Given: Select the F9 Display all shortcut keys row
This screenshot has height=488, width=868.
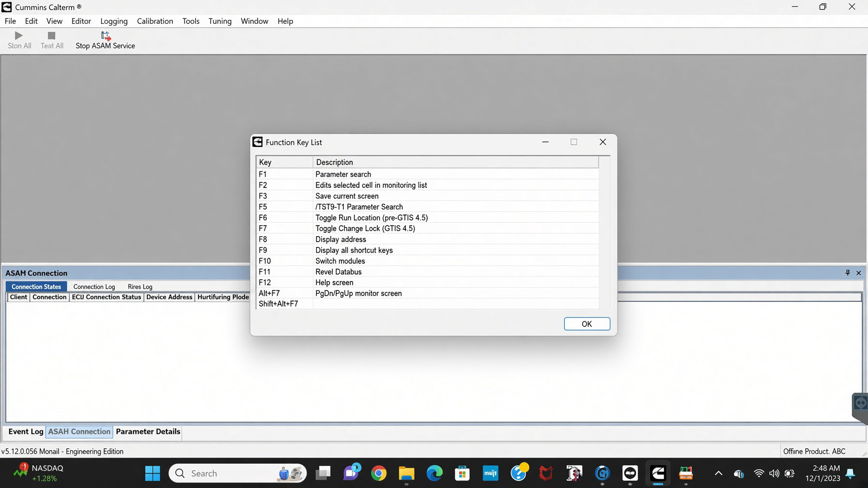Looking at the screenshot, I should point(427,250).
